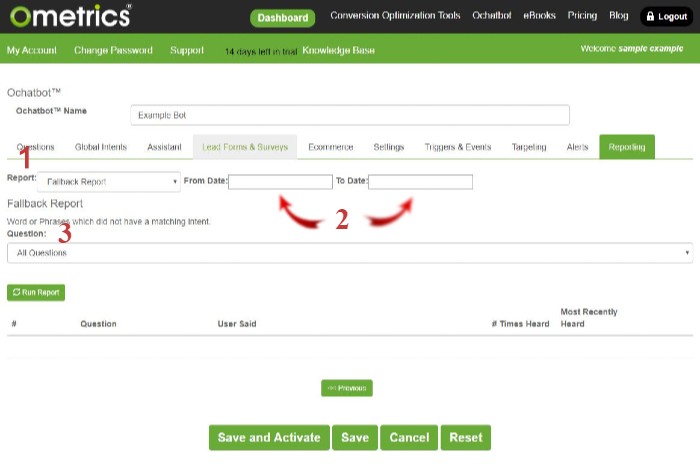Open My Account
700x464 pixels.
(32, 50)
